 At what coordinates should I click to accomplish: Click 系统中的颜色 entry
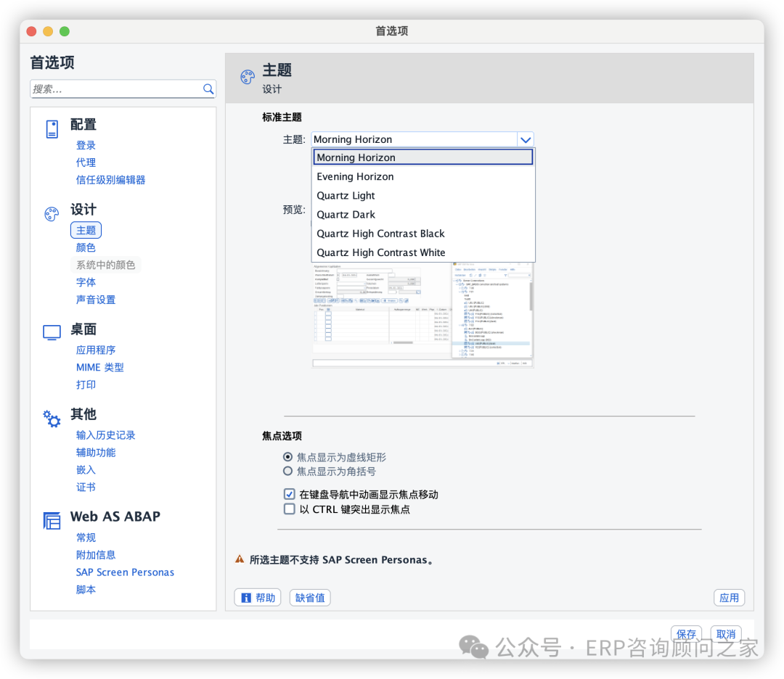tap(105, 265)
